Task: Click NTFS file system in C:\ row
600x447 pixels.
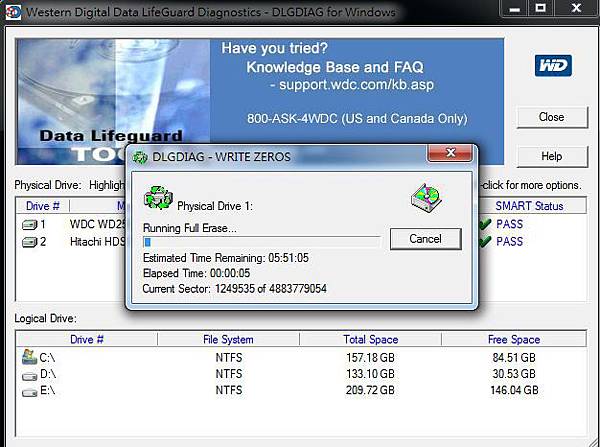Action: [x=229, y=358]
